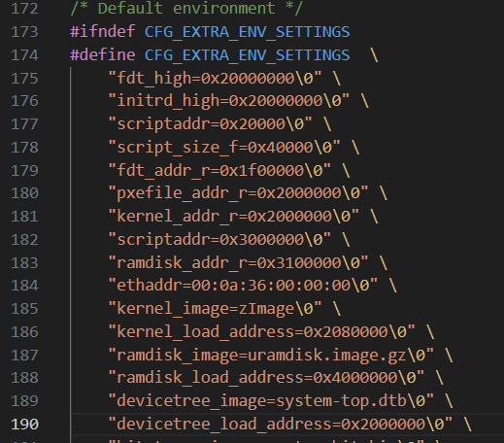Viewport: 504px width, 443px height.
Task: Click the devicetree_image=system-top.dtb string
Action: tap(271, 401)
